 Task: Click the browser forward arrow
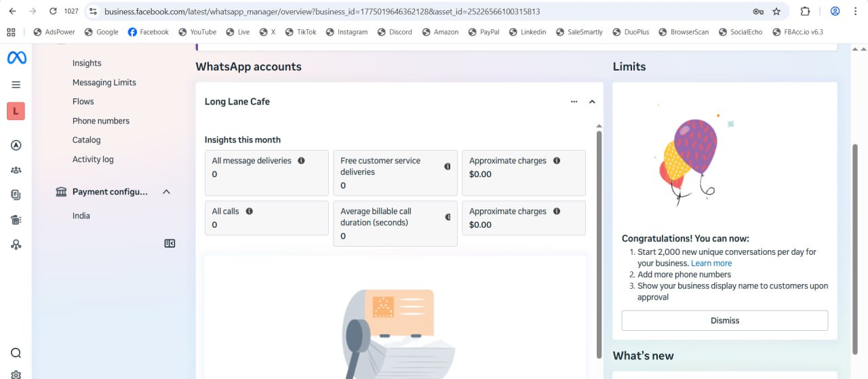[x=32, y=12]
